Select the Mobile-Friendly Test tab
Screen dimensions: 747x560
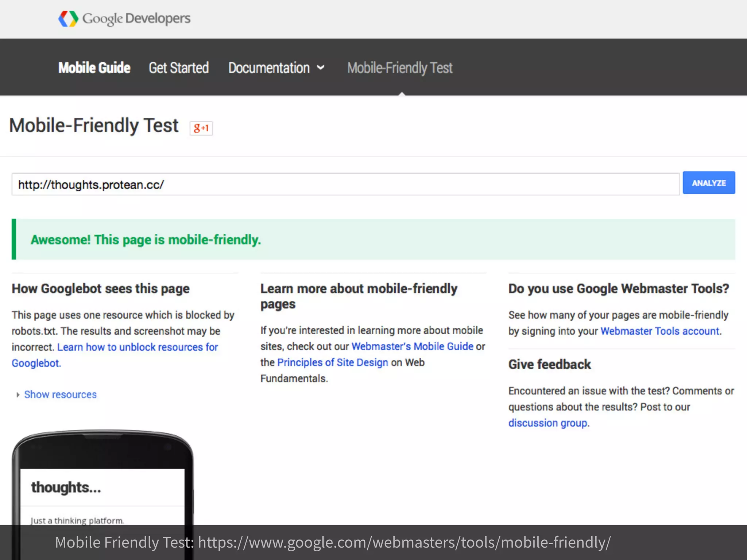tap(400, 68)
